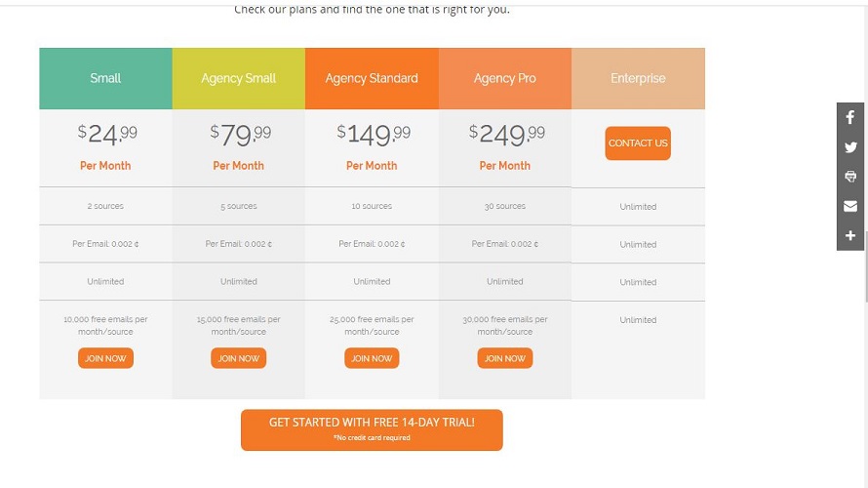Click the $149.99 Agency Standard price
868x488 pixels.
click(x=374, y=134)
